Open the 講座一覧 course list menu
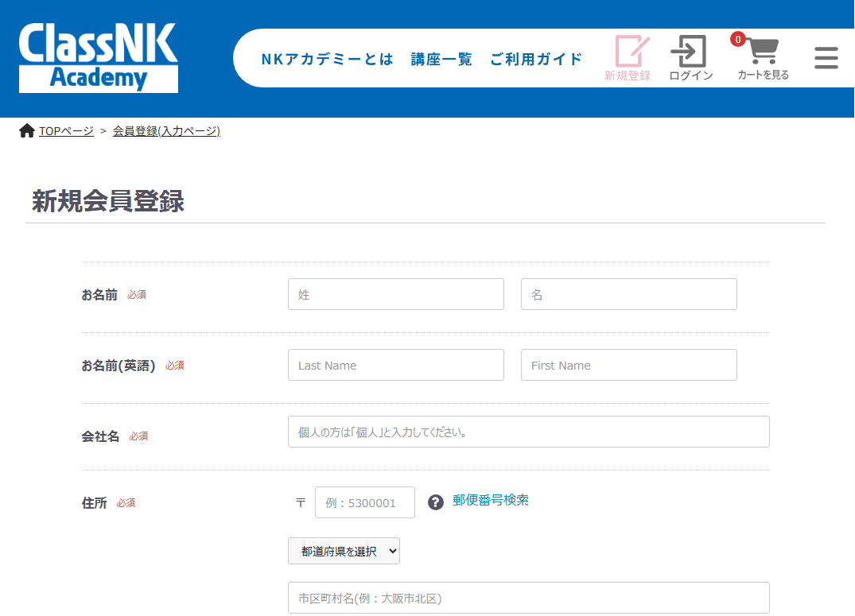The image size is (855, 616). pos(441,60)
